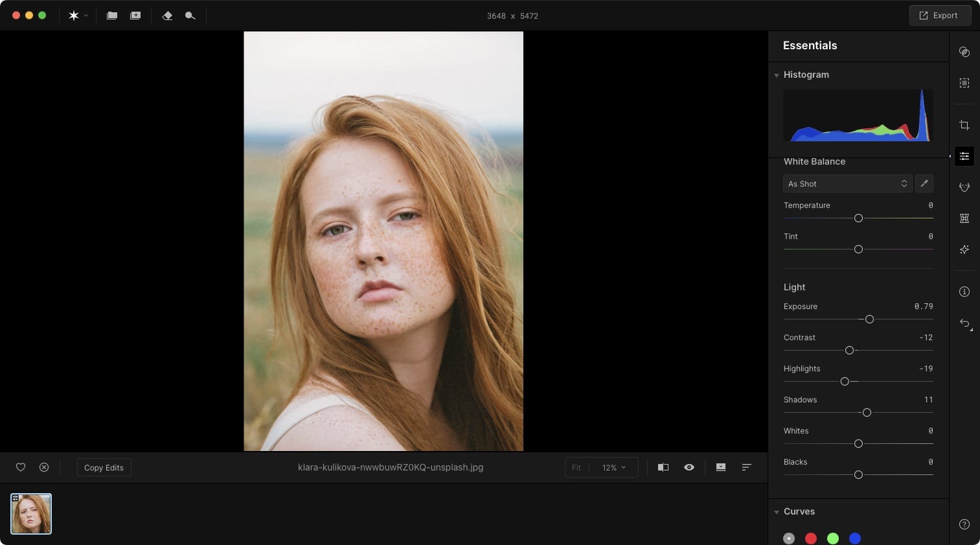The image size is (980, 545).
Task: Mark photo as favorite with heart
Action: tap(21, 467)
